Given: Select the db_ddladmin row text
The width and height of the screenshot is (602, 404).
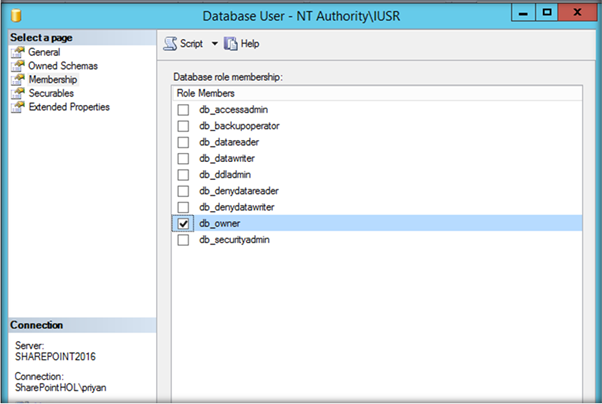Looking at the screenshot, I should 225,175.
